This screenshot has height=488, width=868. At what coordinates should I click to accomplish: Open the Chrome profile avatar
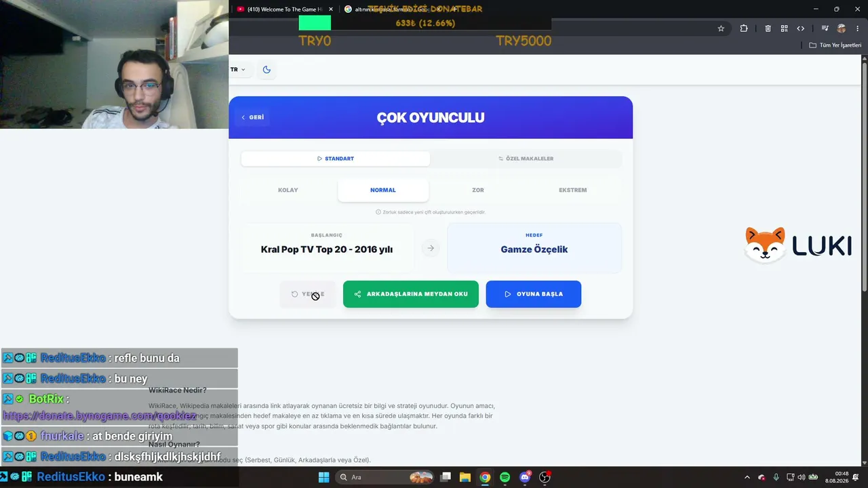coord(842,28)
